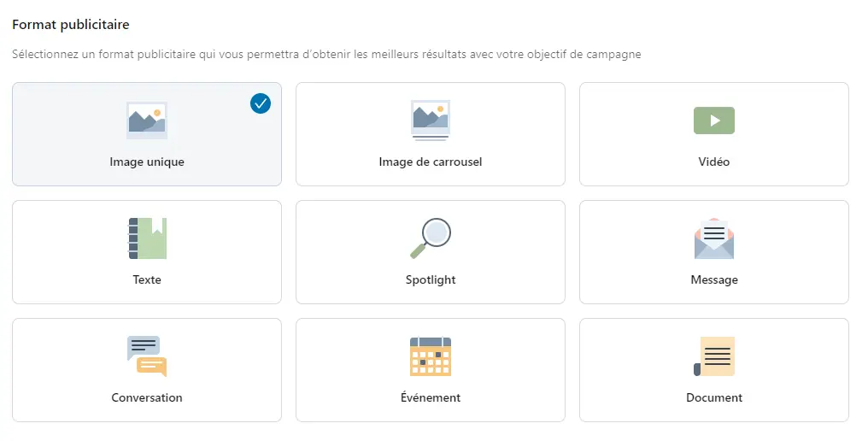The image size is (868, 441).
Task: Pick the Conversation format label
Action: tap(147, 397)
